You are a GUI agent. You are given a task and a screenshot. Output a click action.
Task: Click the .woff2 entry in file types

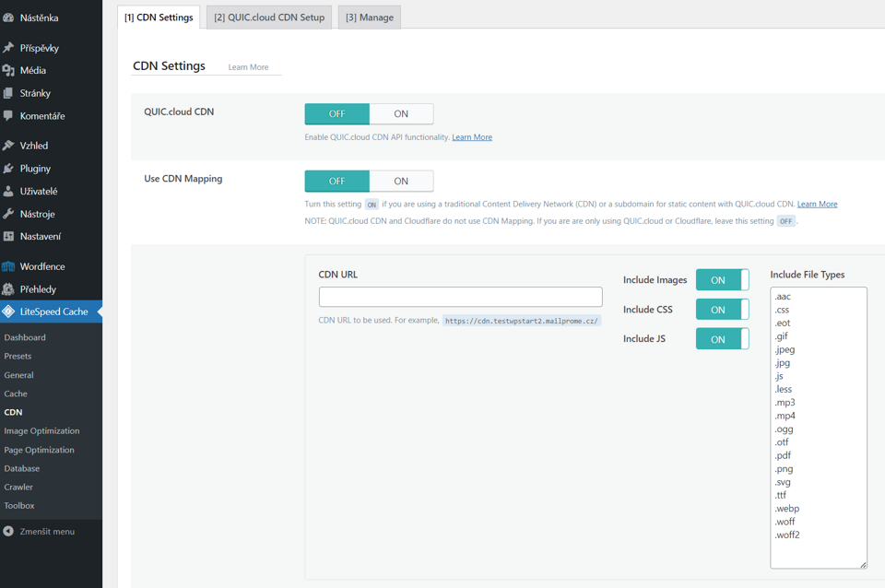click(x=787, y=535)
